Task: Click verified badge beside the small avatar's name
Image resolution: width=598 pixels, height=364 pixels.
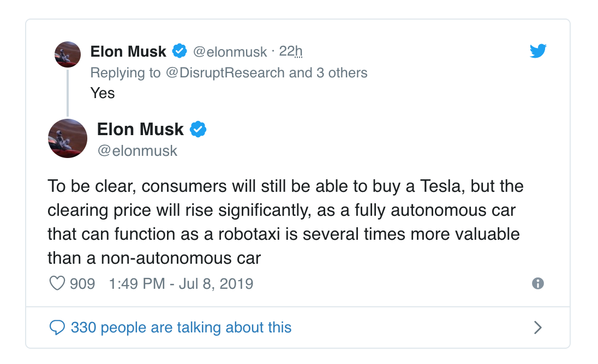Action: pos(180,52)
